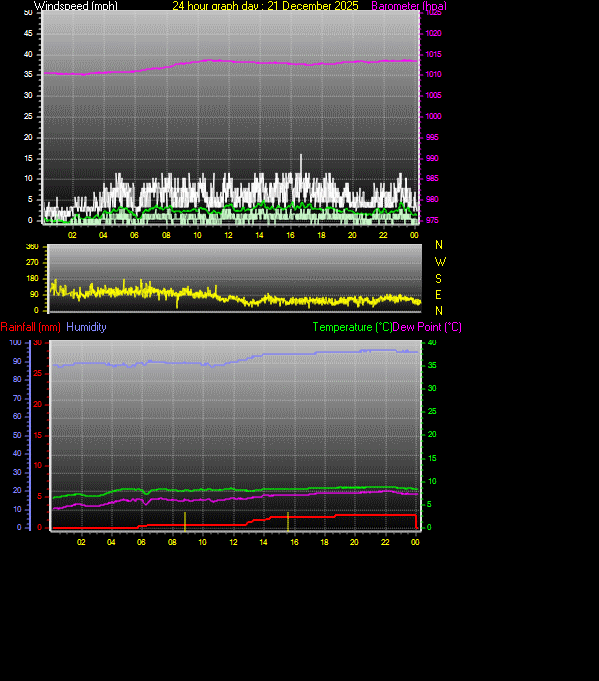The image size is (599, 681).
Task: Click the 980 barometer axis label
Action: pyautogui.click(x=432, y=199)
